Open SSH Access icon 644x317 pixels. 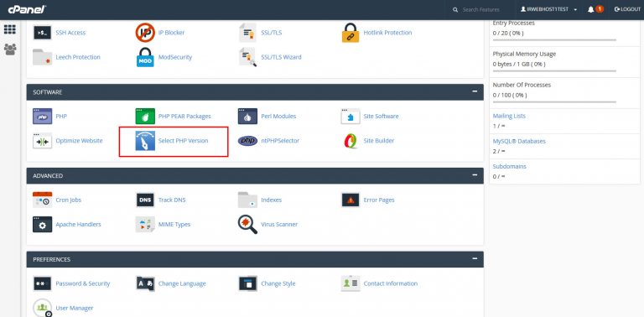[42, 33]
